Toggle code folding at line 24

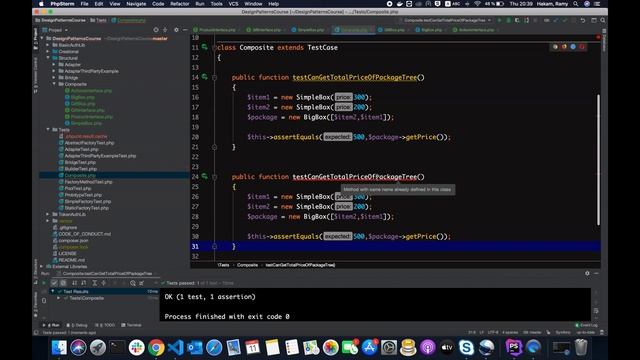tap(214, 177)
